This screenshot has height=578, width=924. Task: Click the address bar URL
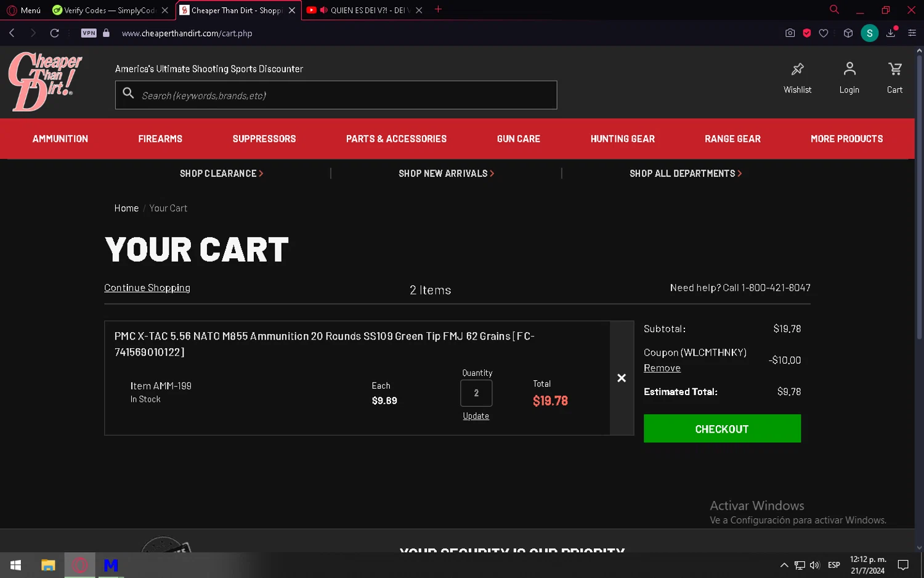(x=187, y=33)
